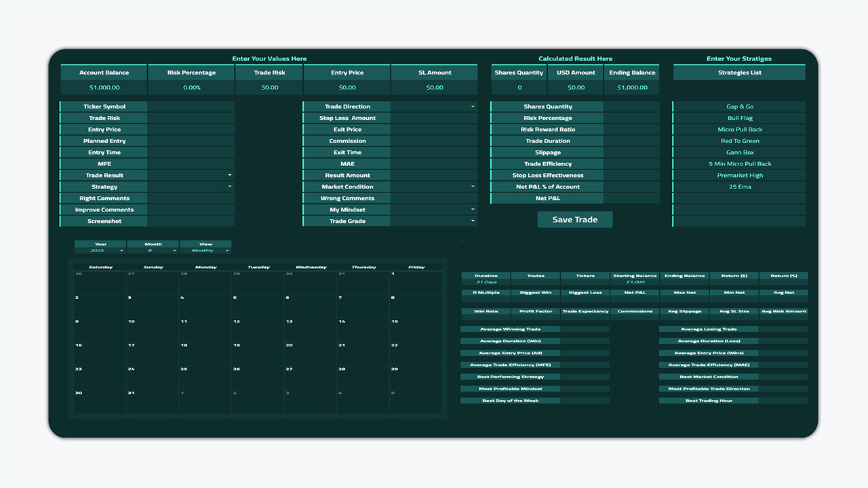
Task: Click the Account Balance value $1,000.00
Action: (x=104, y=87)
